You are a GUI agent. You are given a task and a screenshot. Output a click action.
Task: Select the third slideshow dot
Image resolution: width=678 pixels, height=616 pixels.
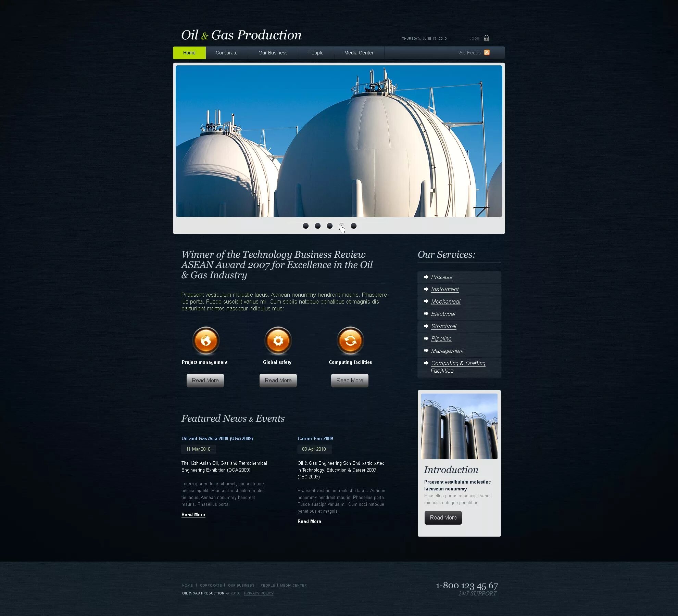pyautogui.click(x=330, y=226)
